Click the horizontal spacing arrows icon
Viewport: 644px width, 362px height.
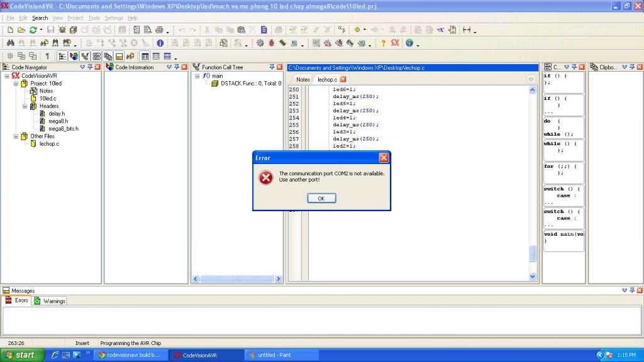(467, 30)
